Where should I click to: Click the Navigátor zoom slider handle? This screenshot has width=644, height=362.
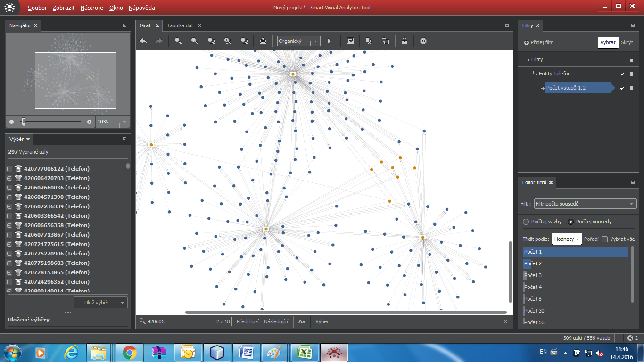23,122
